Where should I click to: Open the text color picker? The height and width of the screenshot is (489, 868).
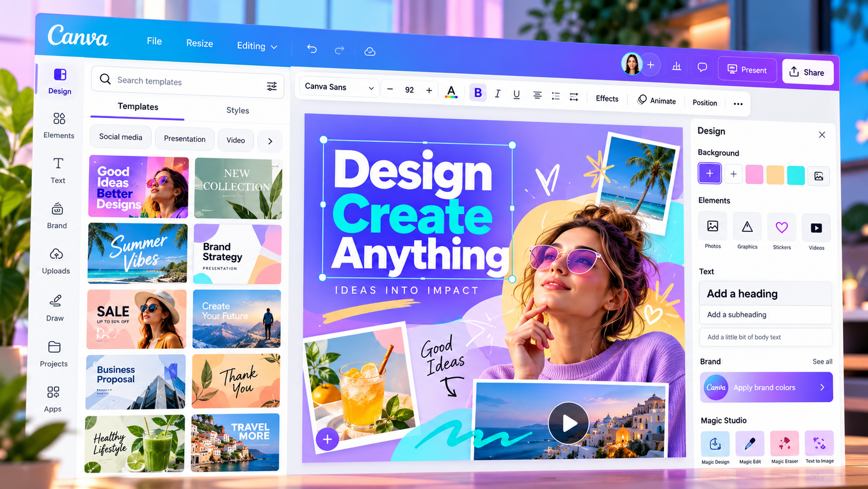(452, 92)
